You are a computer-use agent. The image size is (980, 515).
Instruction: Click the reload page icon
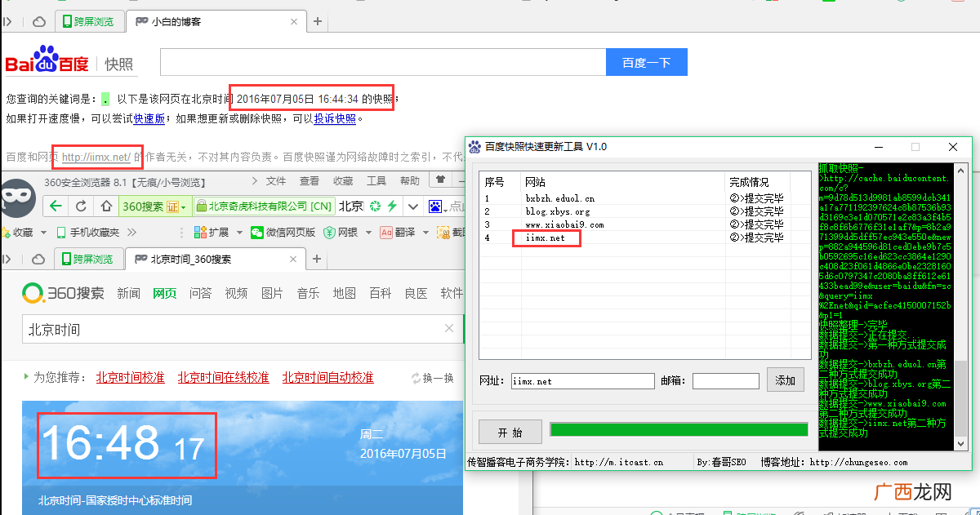pos(81,206)
